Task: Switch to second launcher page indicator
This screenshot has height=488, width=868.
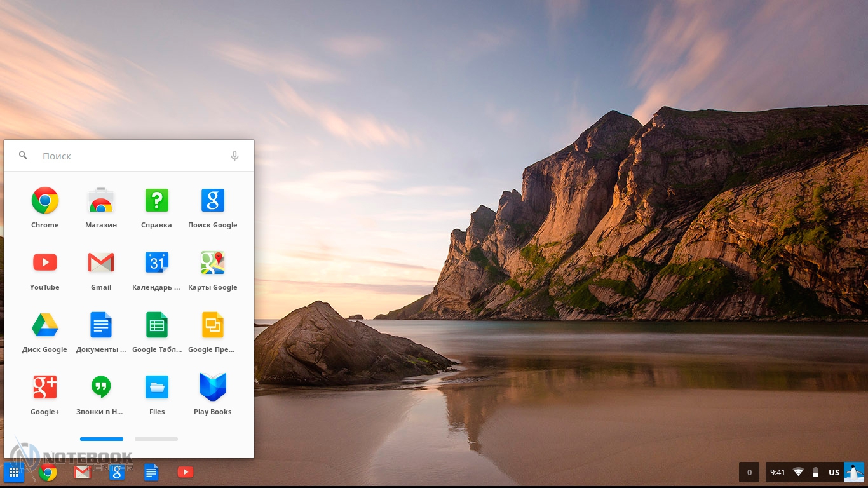Action: coord(156,439)
